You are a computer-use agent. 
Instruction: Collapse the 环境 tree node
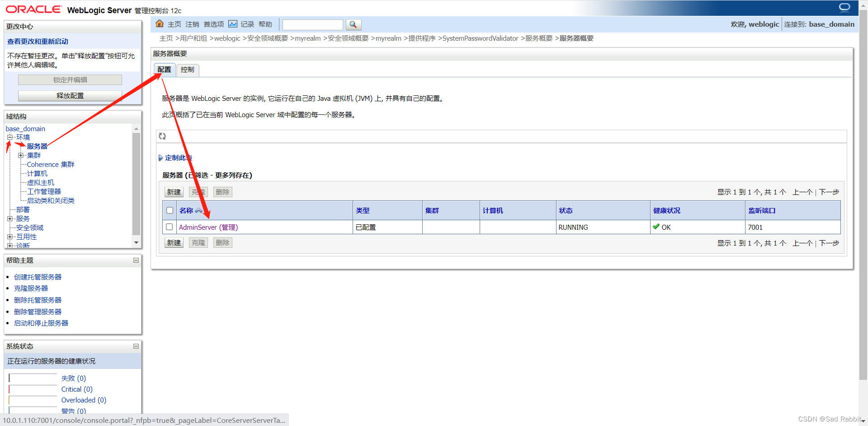click(10, 137)
